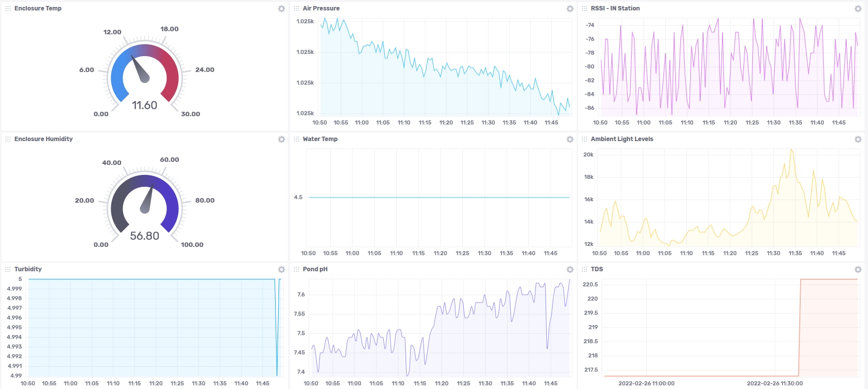
Task: Click the 2022-02-26 11:00:00 TDS axis label
Action: (647, 383)
